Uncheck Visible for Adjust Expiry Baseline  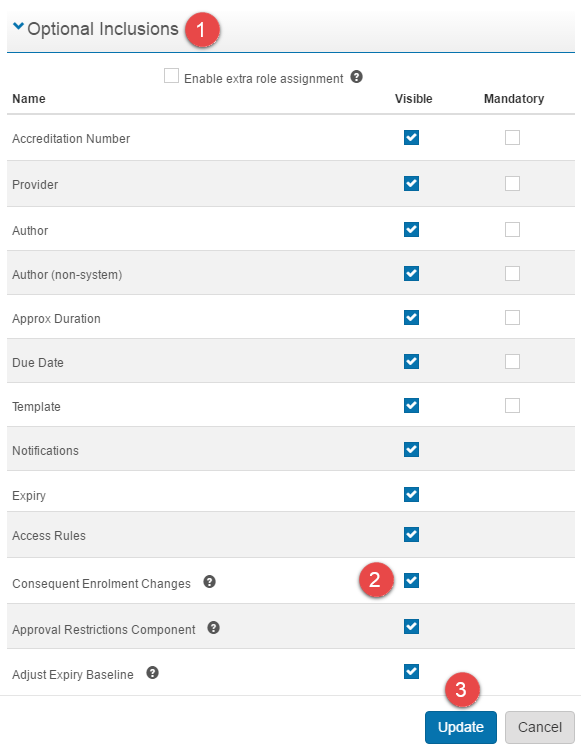pos(411,671)
